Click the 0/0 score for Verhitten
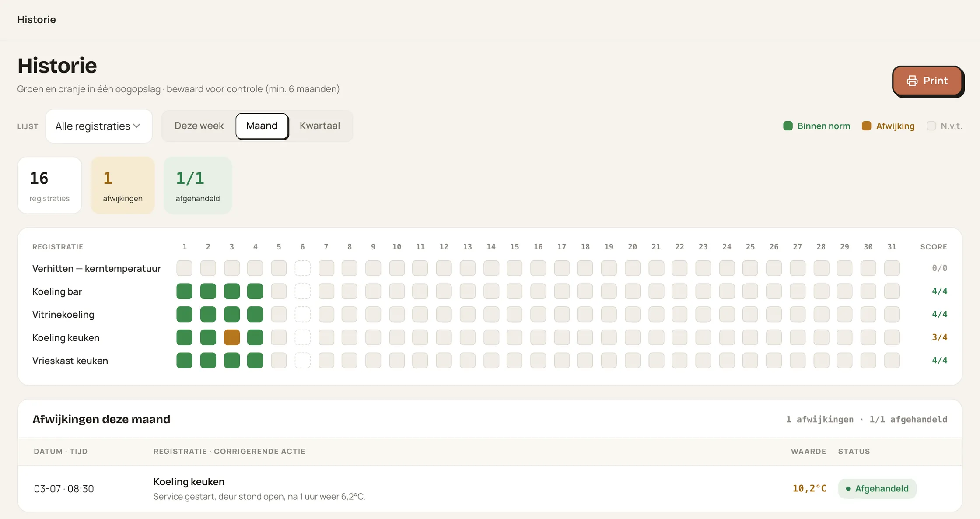 (x=939, y=268)
